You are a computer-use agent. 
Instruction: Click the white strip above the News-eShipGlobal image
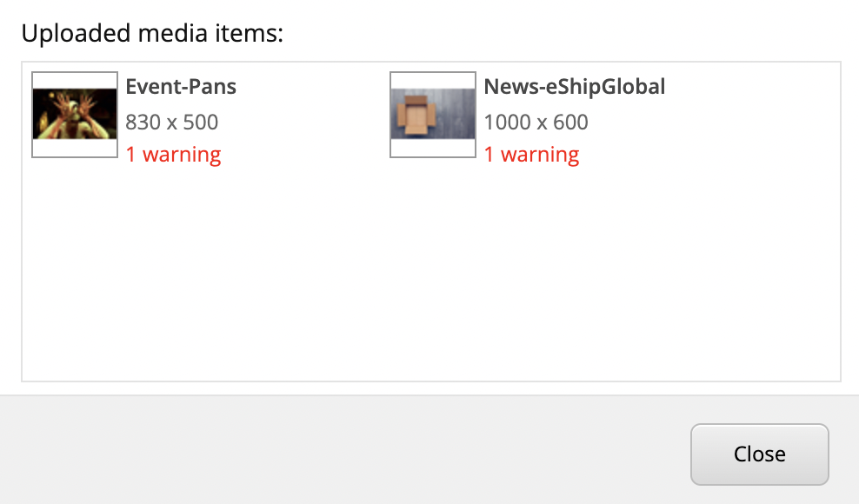[433, 80]
